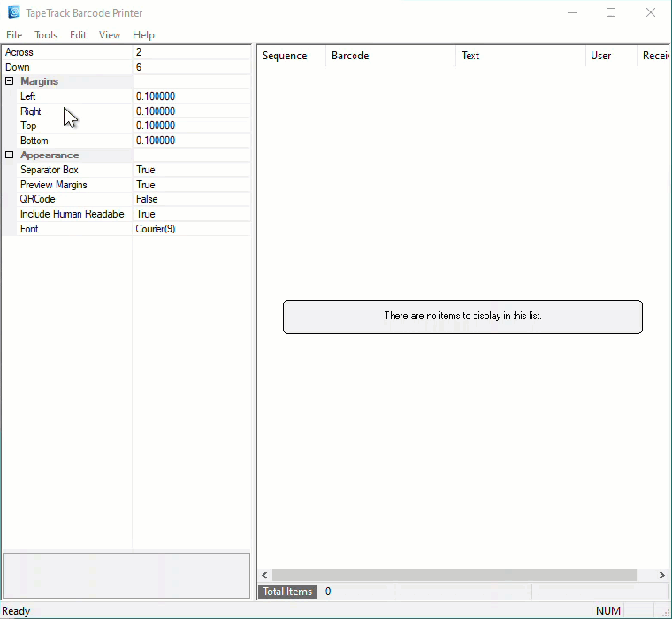Click the Total Items label
This screenshot has height=619, width=672.
287,592
